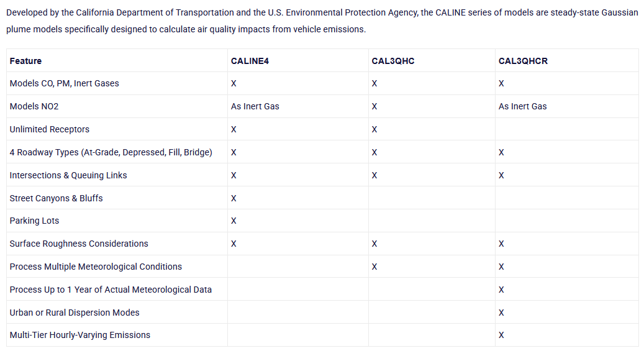Select "Process Multiple Meteorological Conditions" row label
Viewport: 644px width, 361px height.
pos(96,267)
